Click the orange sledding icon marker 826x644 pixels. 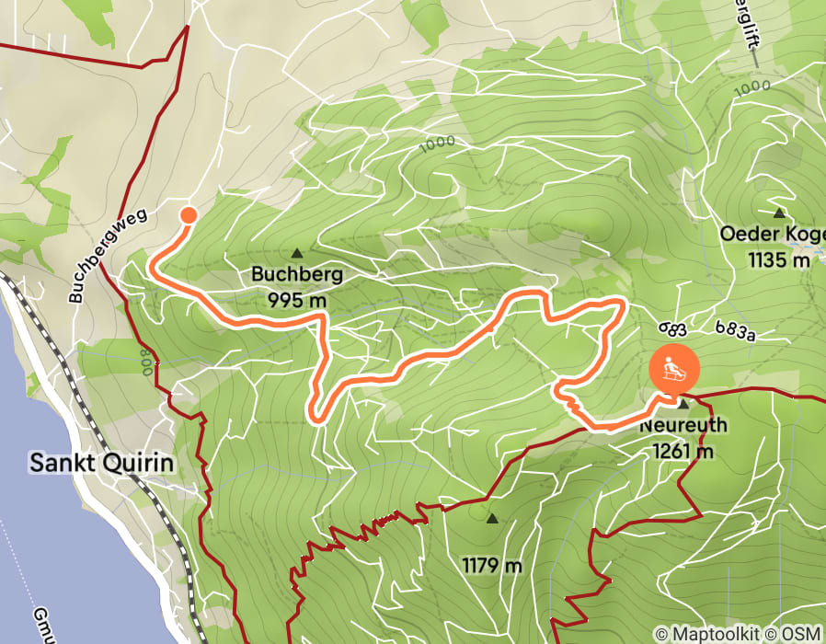pos(674,370)
